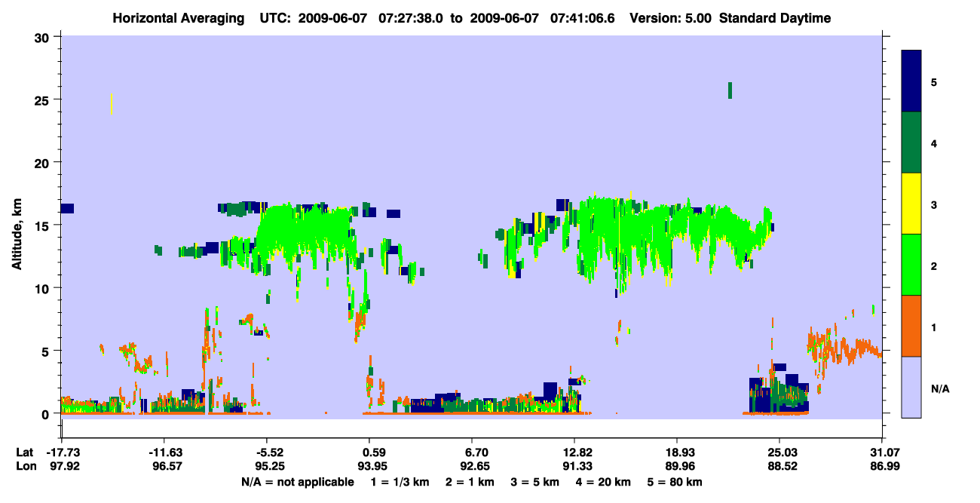Click longitude value 92.65
The height and width of the screenshot is (503, 980).
pos(475,466)
